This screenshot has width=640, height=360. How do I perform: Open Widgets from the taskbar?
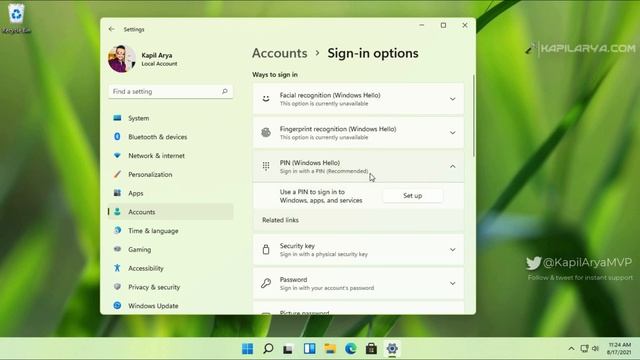point(309,349)
